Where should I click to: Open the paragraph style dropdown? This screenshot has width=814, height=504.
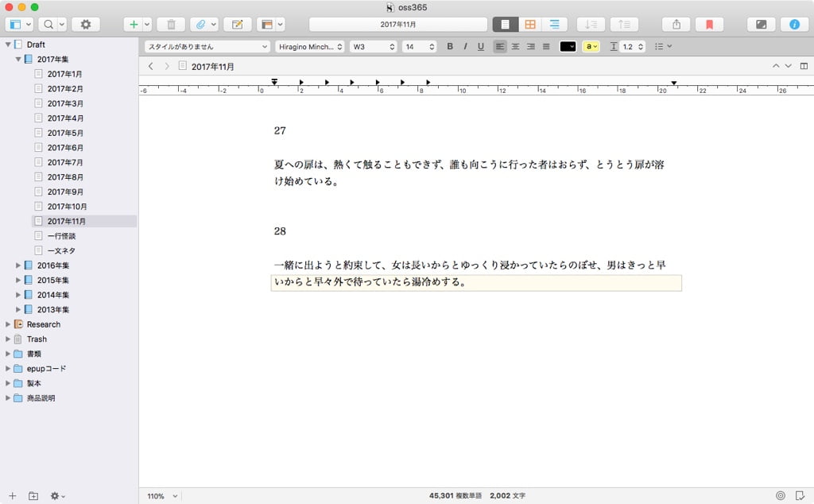(207, 47)
